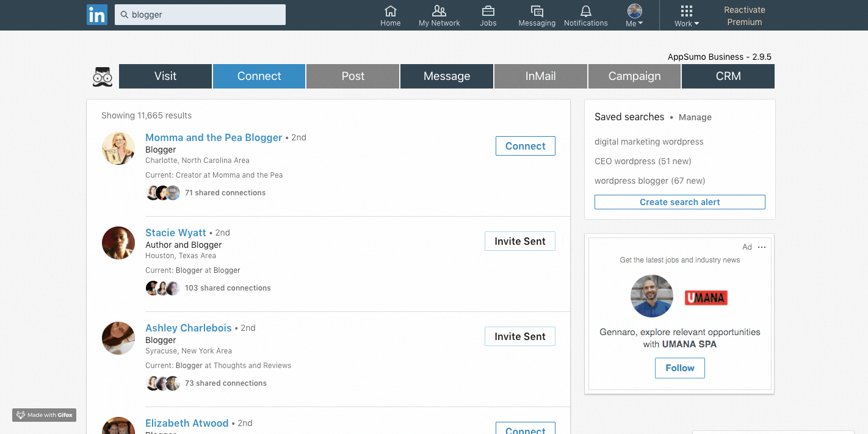Open Ashley Charlebois's profile
The height and width of the screenshot is (434, 868).
pyautogui.click(x=189, y=328)
